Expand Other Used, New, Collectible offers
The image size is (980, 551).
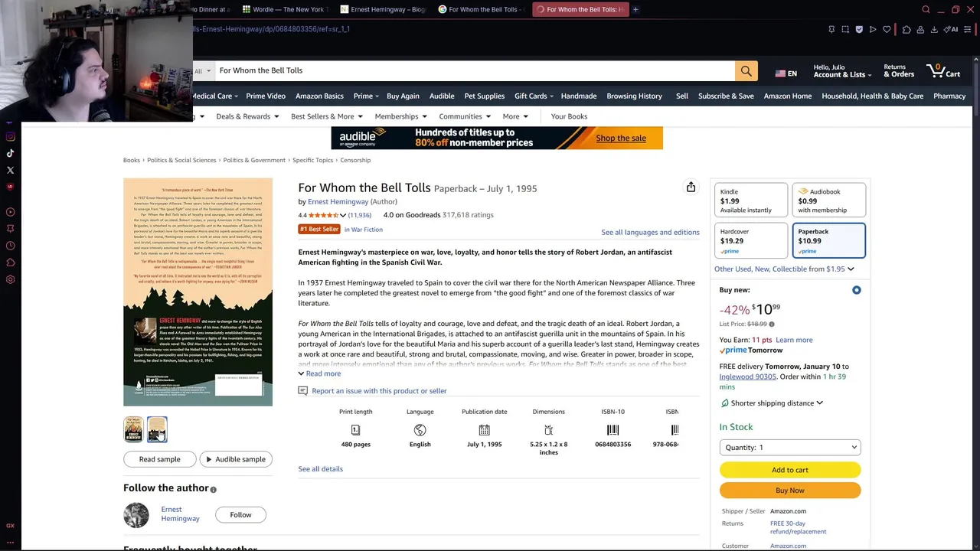click(784, 269)
